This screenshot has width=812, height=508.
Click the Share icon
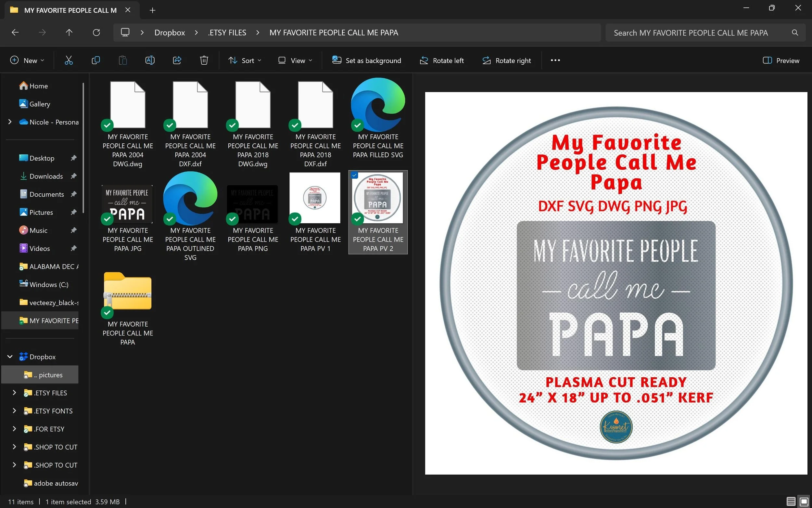[177, 60]
